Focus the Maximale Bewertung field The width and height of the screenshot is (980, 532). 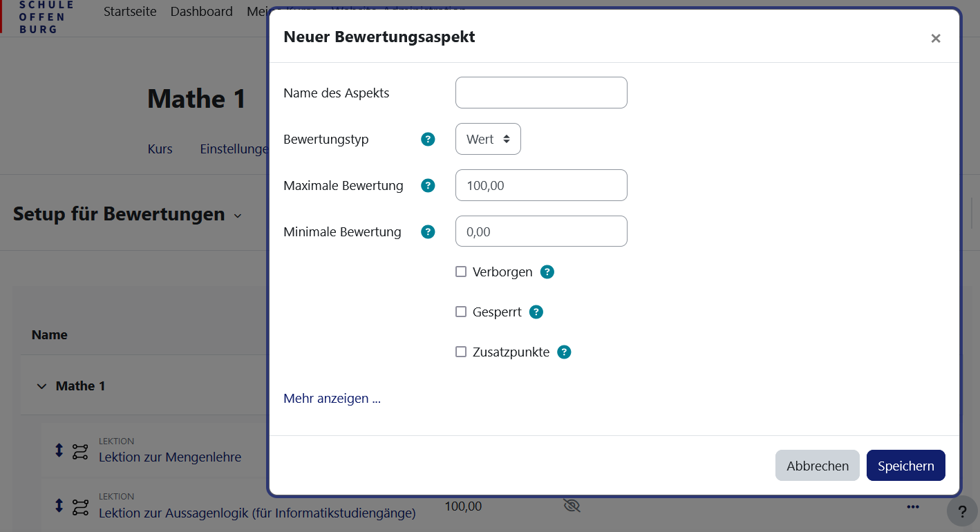click(x=541, y=185)
